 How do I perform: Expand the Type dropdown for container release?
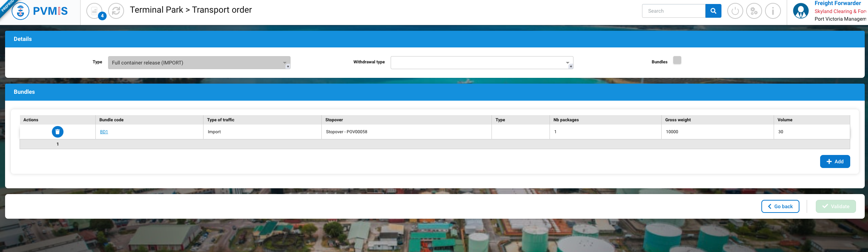point(199,63)
